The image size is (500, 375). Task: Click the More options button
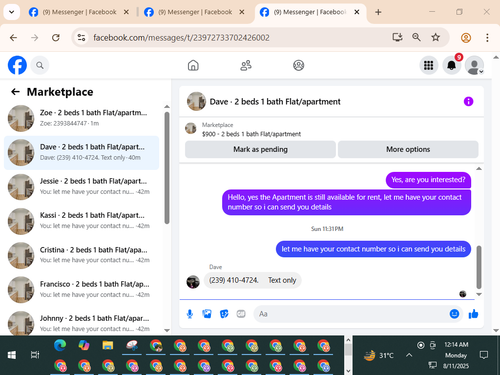click(408, 149)
